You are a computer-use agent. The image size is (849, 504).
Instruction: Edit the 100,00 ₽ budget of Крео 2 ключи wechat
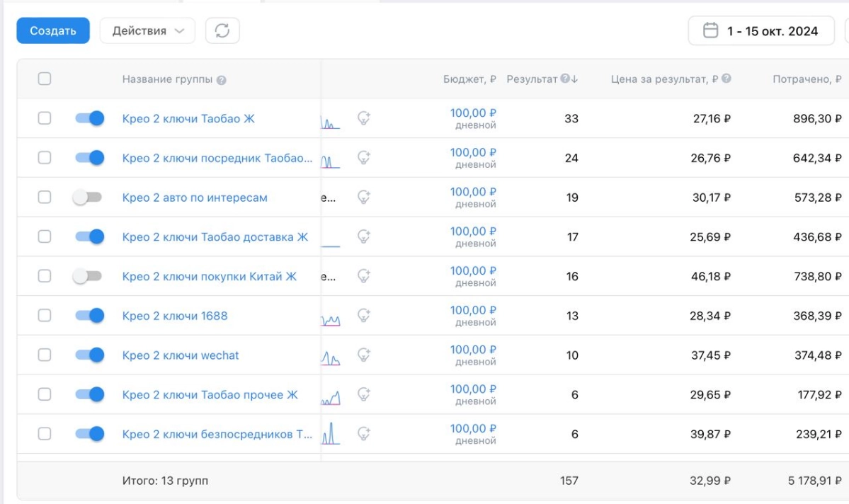pyautogui.click(x=473, y=350)
